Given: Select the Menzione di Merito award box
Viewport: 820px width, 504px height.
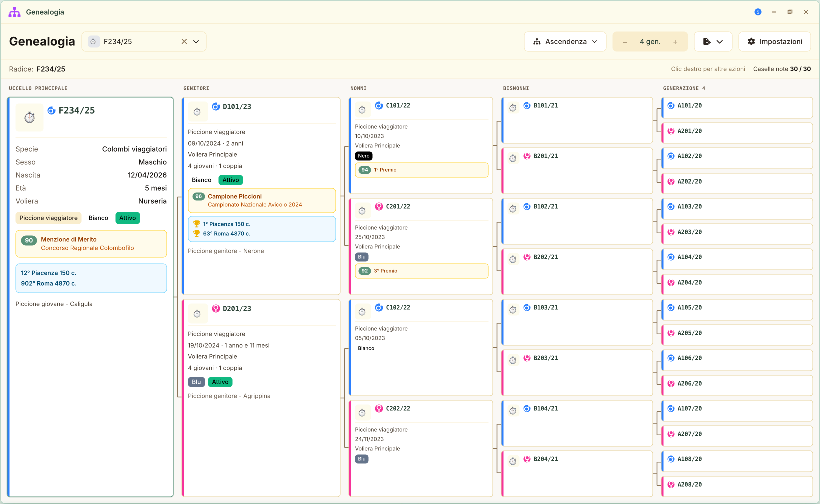Looking at the screenshot, I should (x=91, y=244).
